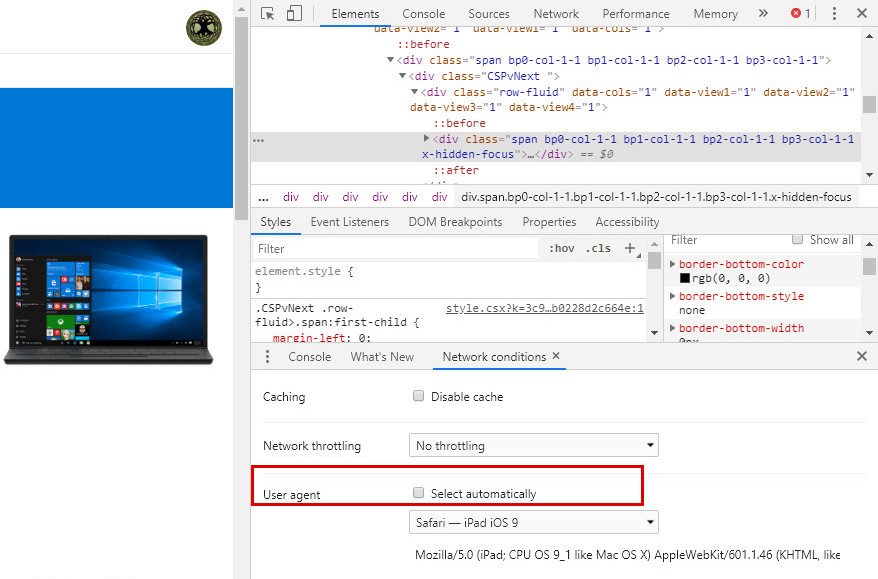
Task: Go to the Memory tab
Action: [x=715, y=13]
